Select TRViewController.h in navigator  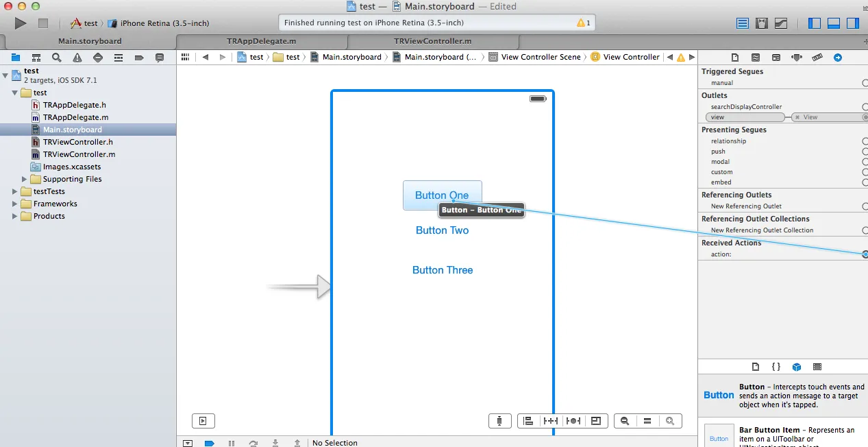tap(78, 142)
